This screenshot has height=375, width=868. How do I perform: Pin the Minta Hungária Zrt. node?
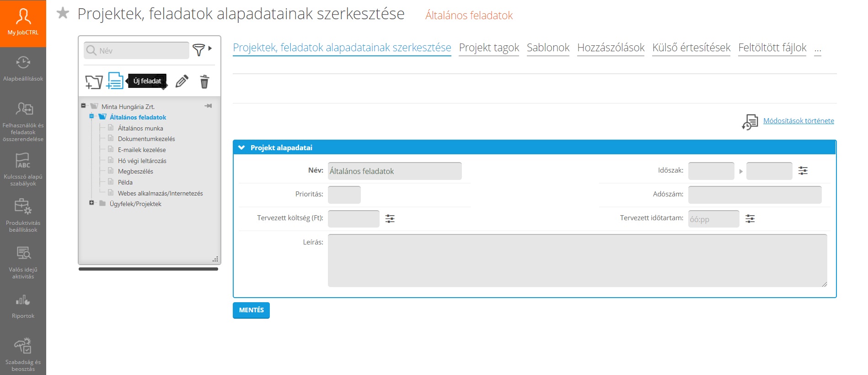(208, 106)
